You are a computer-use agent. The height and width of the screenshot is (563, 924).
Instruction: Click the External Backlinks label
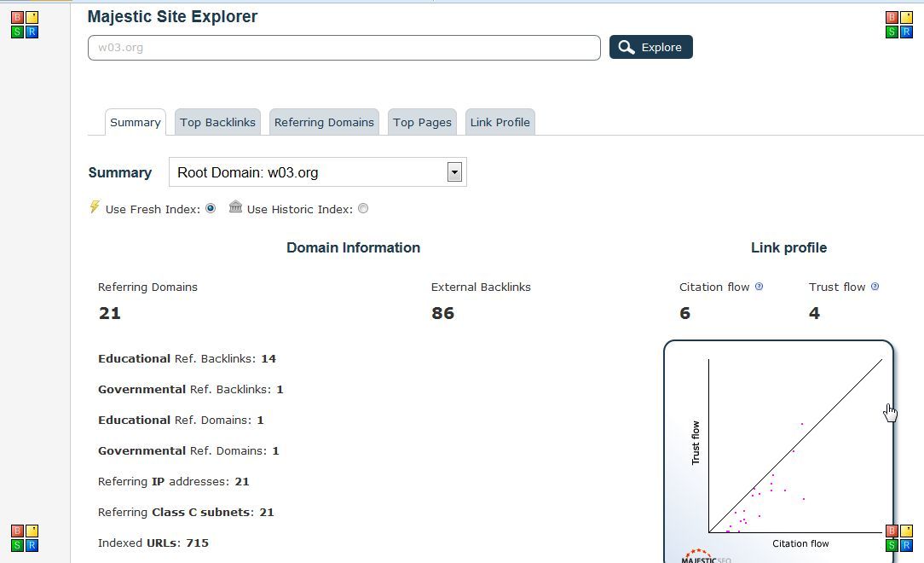pos(481,287)
